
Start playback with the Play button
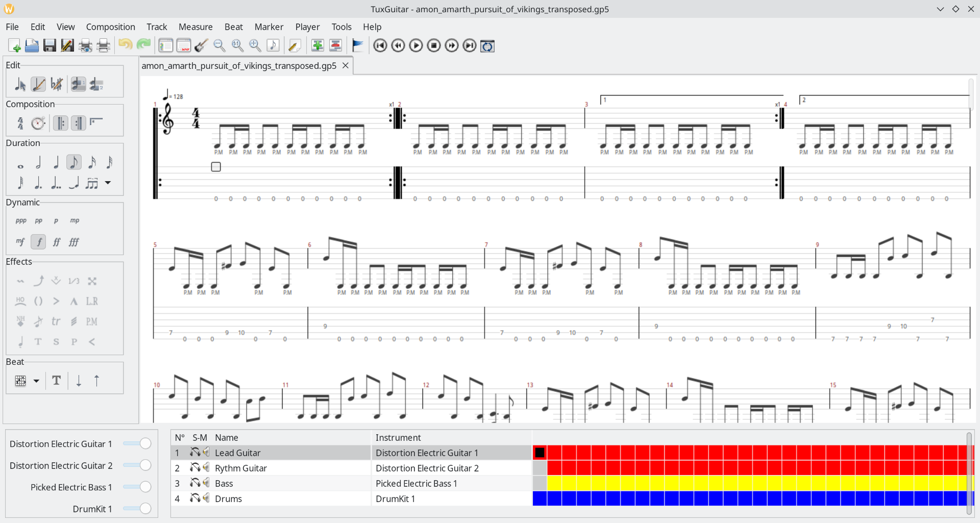click(x=416, y=46)
